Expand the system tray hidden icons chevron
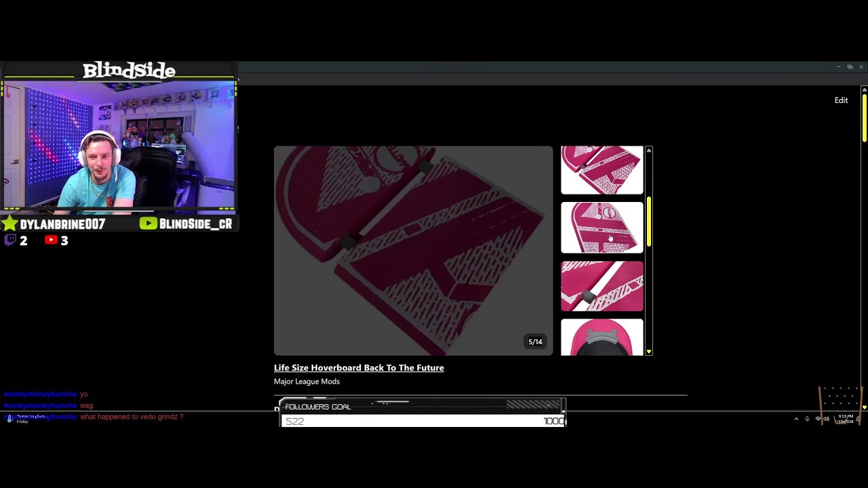 pos(796,419)
